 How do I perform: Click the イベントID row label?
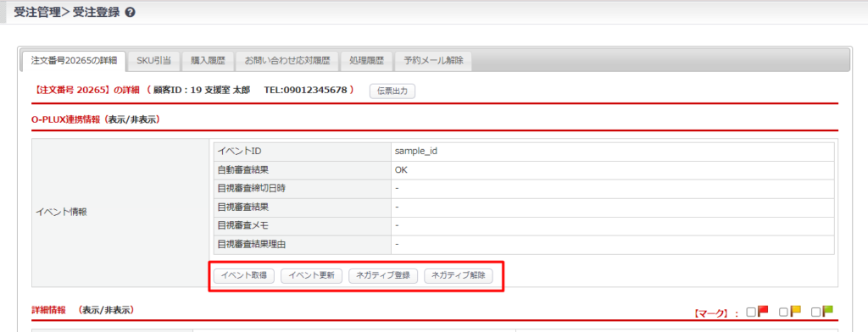pos(303,152)
